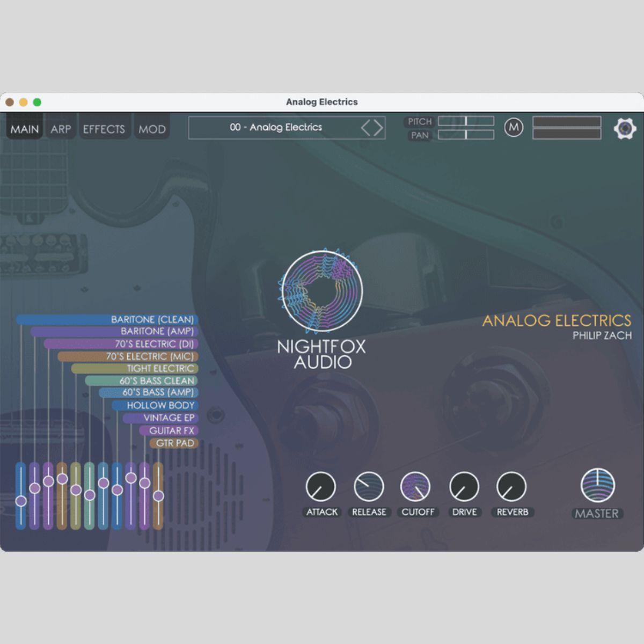Click the Nightfox Audio circular logo
This screenshot has height=644, width=644.
pyautogui.click(x=322, y=290)
